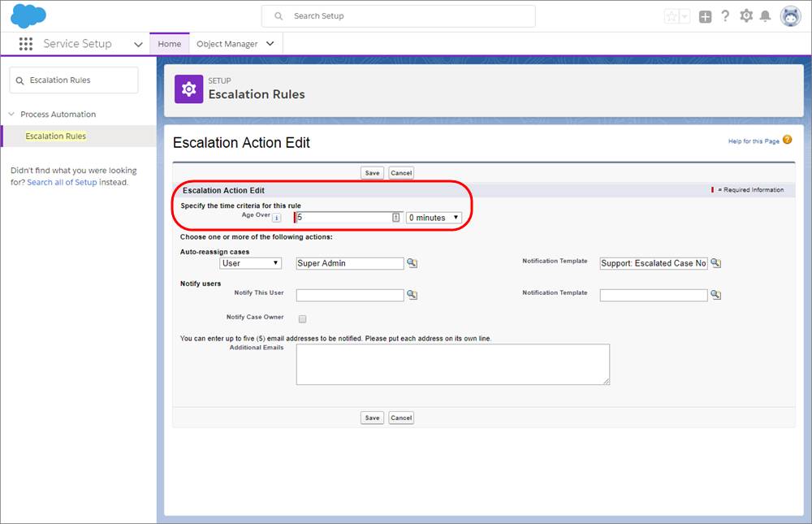Expand the Object Manager tab chevron
The image size is (812, 524).
270,44
